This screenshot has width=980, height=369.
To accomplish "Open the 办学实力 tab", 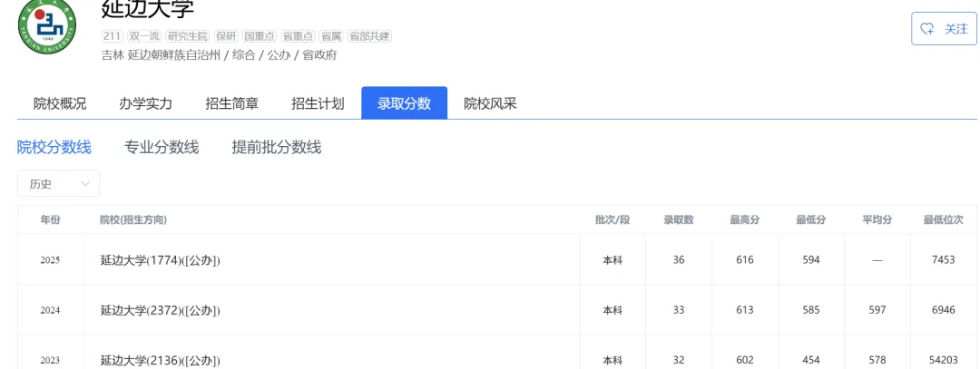I will point(145,103).
